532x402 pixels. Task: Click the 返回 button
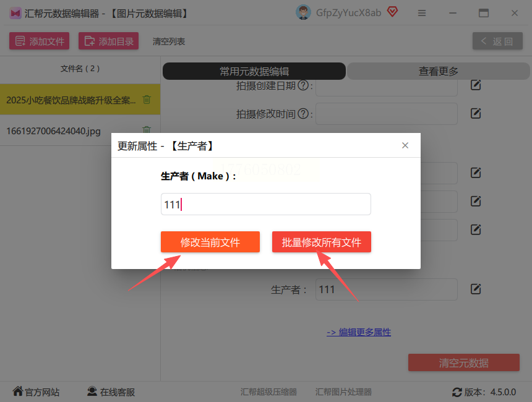(497, 41)
